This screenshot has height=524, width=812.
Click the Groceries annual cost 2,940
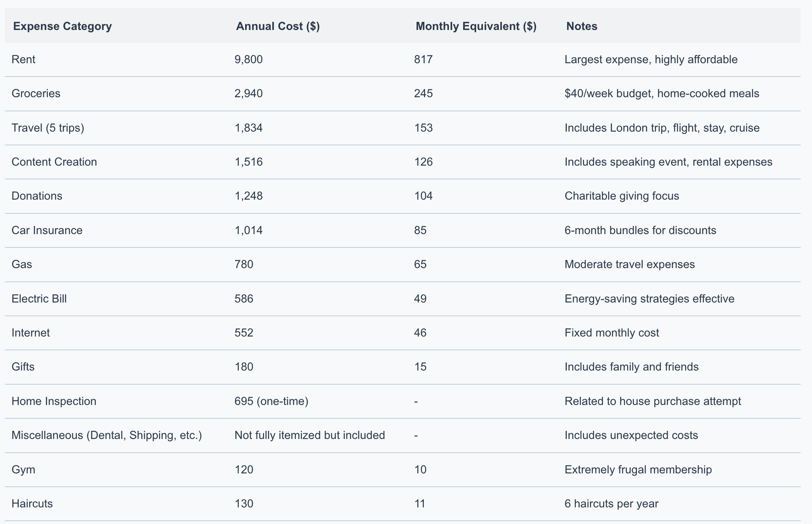click(248, 94)
